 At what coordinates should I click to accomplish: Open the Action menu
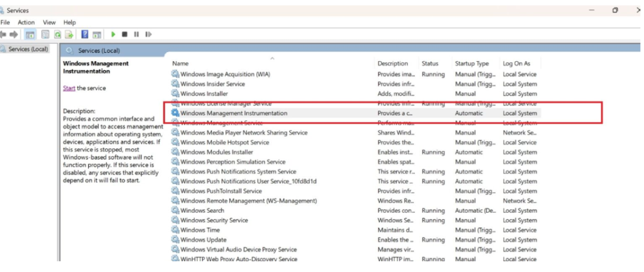26,23
